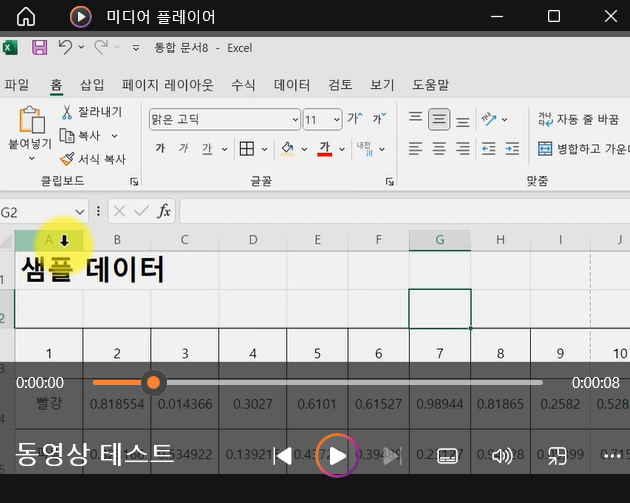Switch to the 데이터 (Data) tab
The height and width of the screenshot is (503, 630).
[x=292, y=85]
